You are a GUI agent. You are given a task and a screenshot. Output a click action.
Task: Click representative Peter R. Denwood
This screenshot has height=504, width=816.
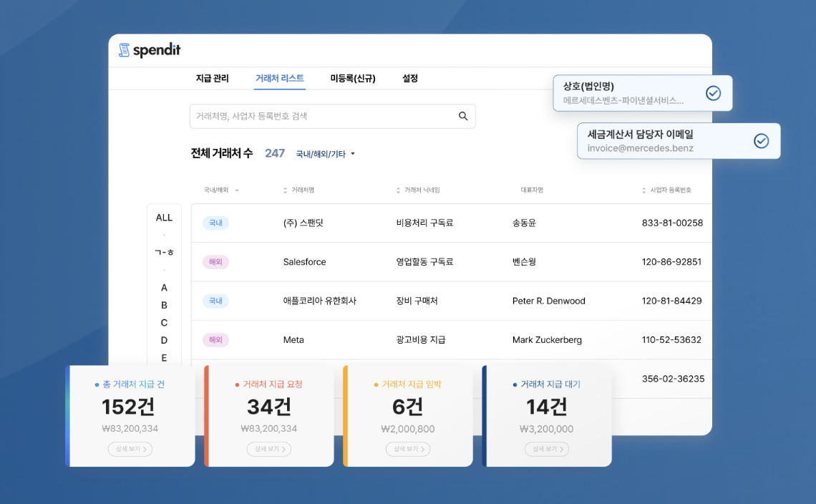click(x=548, y=301)
